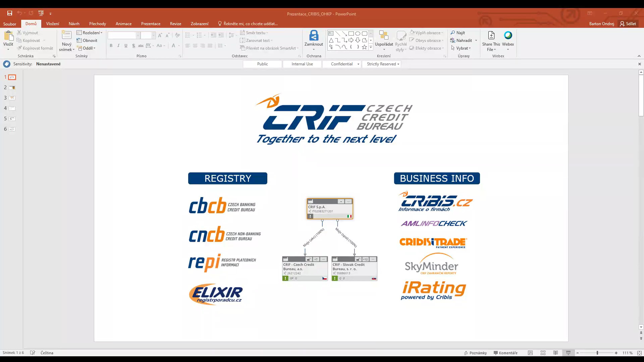Viewport: 644px width, 362px height.
Task: Open the Webex icon
Action: (x=508, y=35)
